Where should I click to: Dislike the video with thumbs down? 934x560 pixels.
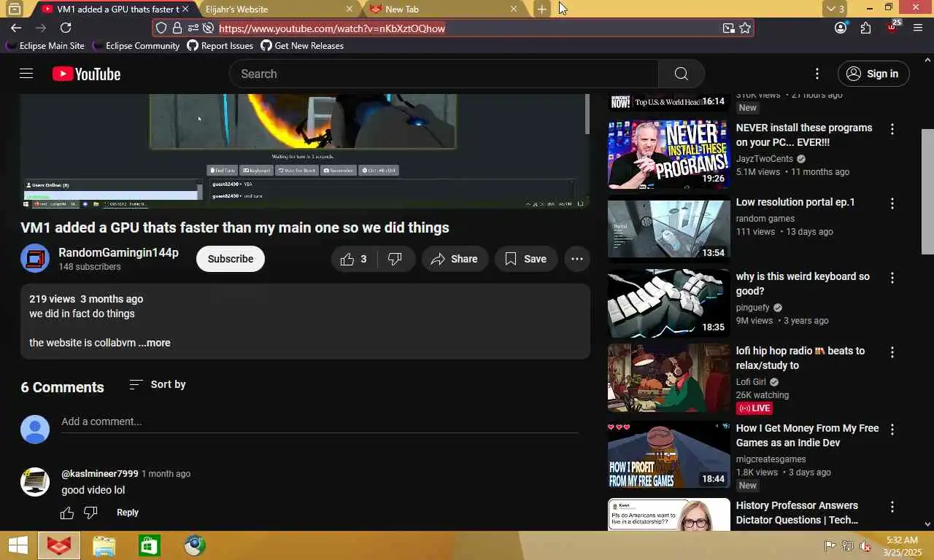point(395,259)
